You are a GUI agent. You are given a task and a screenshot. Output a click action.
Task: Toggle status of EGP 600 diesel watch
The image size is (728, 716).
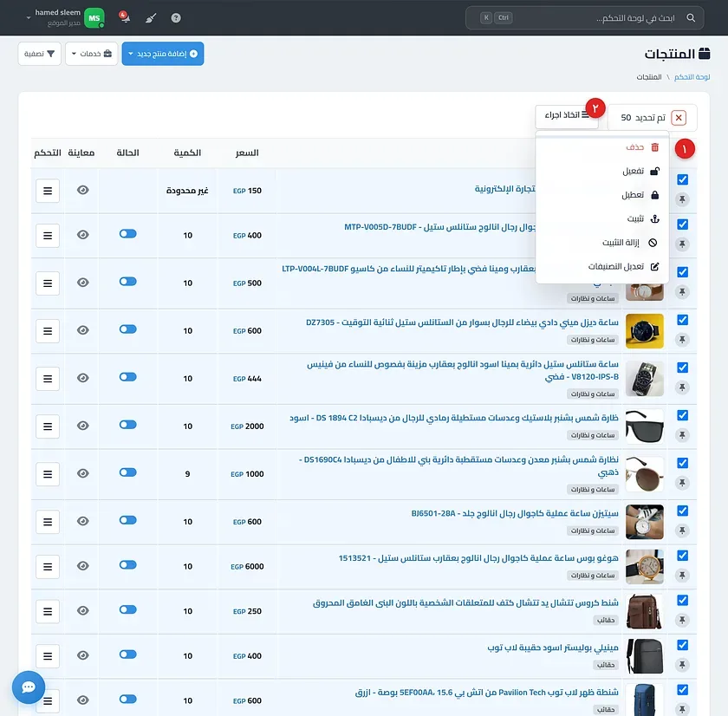127,329
